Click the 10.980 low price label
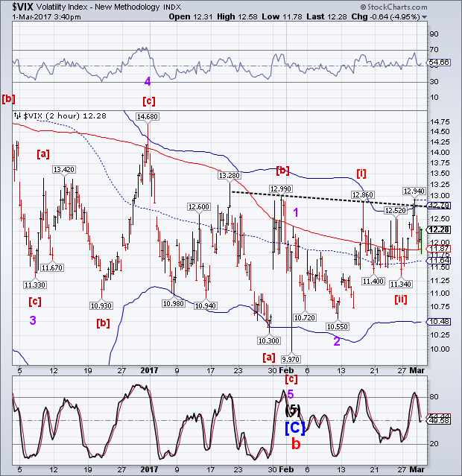 click(173, 304)
